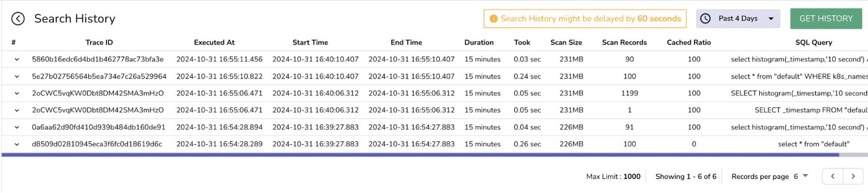The width and height of the screenshot is (868, 193).
Task: Sort by the Scan Records column header
Action: tap(624, 43)
